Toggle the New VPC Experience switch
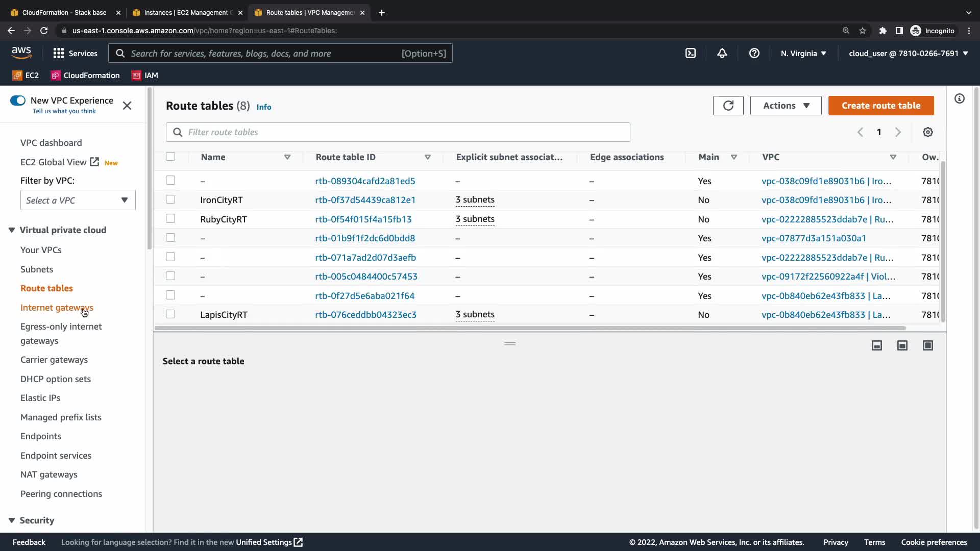This screenshot has width=980, height=551. coord(18,101)
